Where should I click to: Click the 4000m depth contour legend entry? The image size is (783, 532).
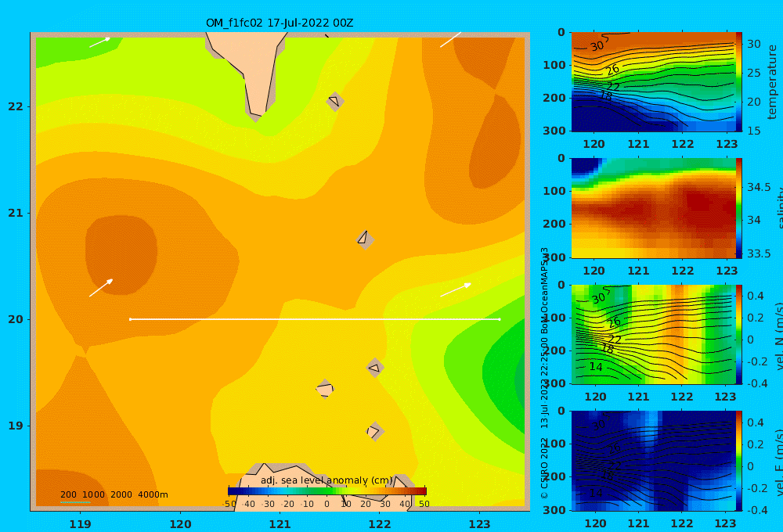coord(153,494)
